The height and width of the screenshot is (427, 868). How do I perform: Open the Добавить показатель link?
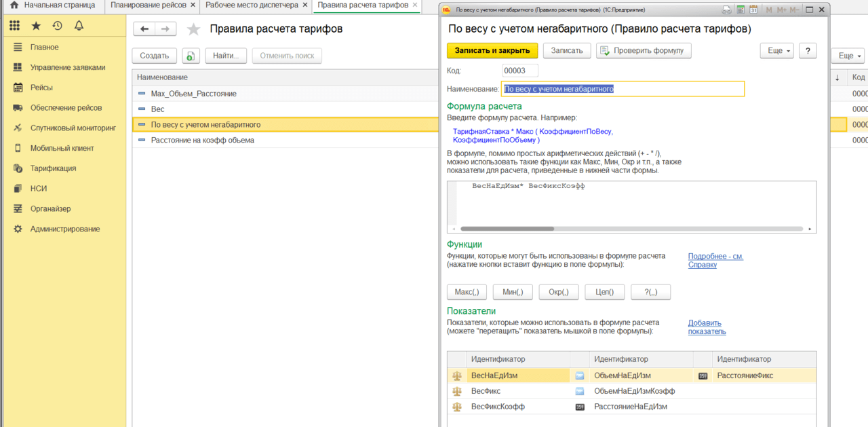707,327
